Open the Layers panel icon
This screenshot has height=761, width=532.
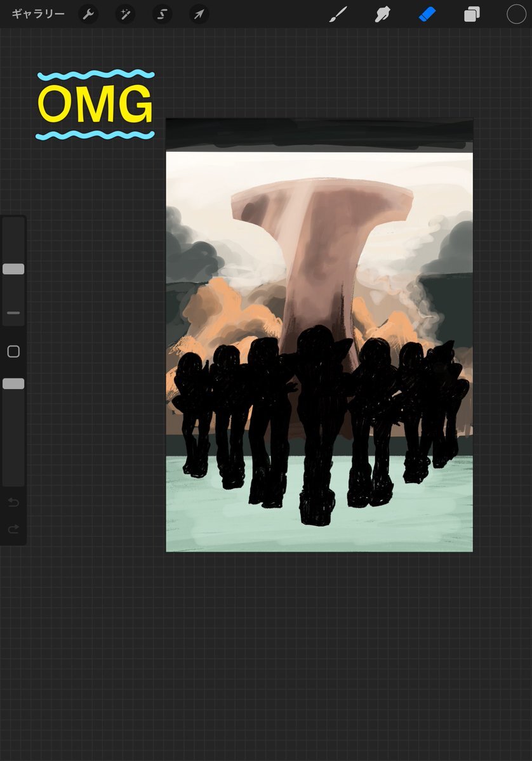point(472,15)
